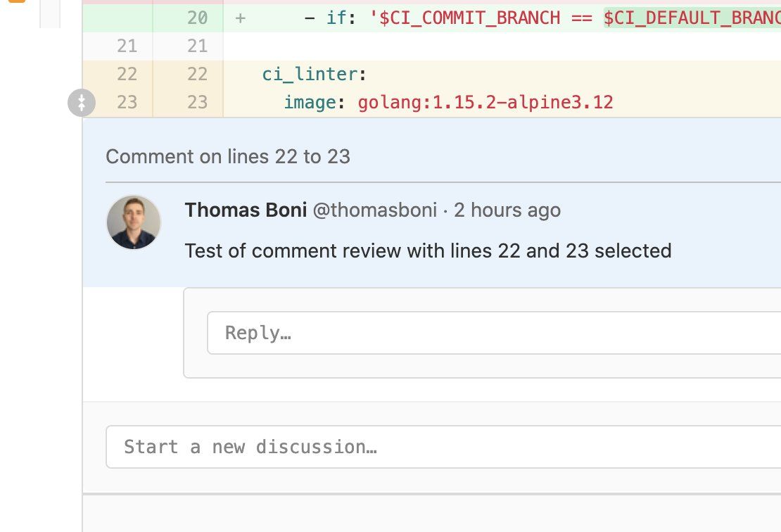Open the Thomas Boni author name link

coord(245,210)
